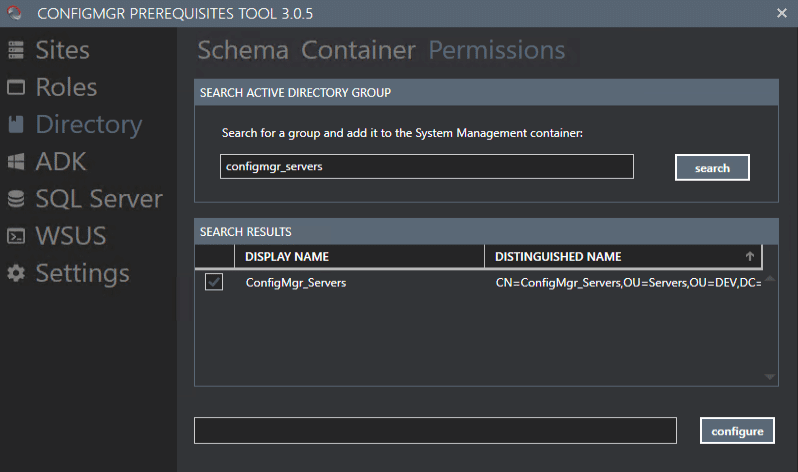
Task: Open the Sites section
Action: (x=62, y=50)
